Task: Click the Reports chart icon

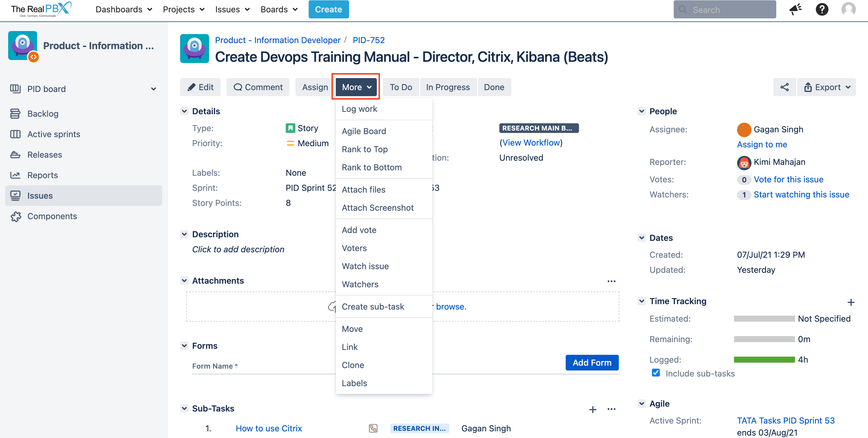Action: [15, 175]
